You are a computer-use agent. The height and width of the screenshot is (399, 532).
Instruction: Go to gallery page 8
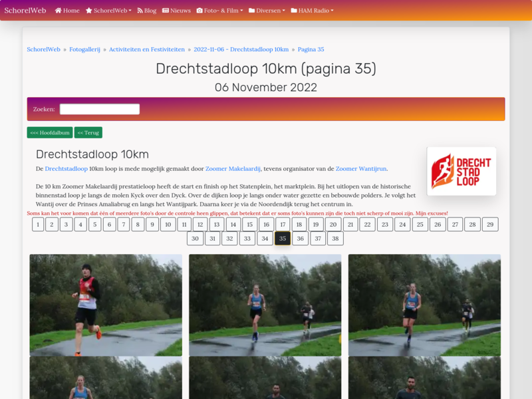click(x=138, y=224)
